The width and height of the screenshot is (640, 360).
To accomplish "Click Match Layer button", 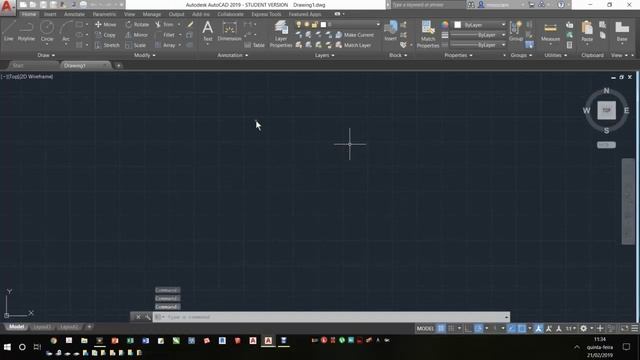I will point(353,45).
